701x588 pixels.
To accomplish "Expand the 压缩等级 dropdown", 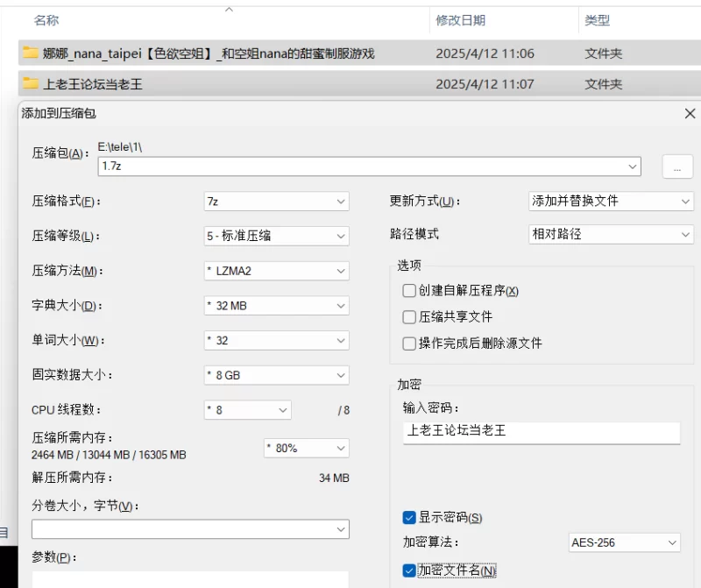I will tap(276, 236).
